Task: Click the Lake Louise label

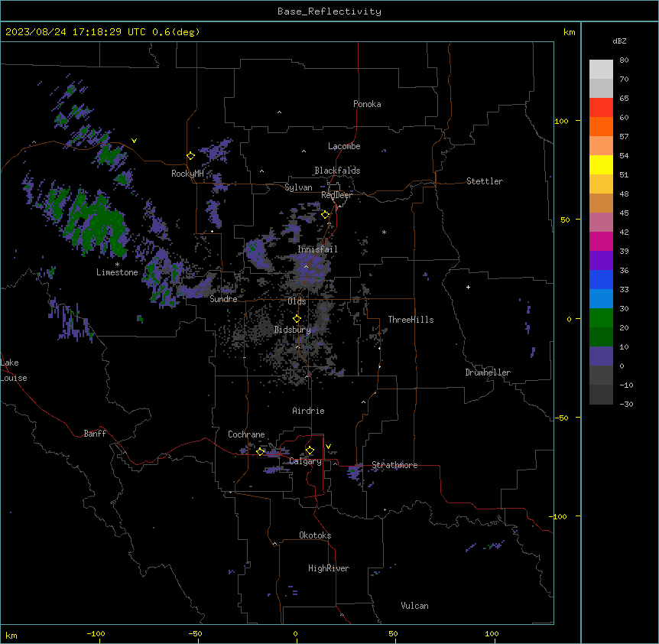Action: (x=14, y=370)
